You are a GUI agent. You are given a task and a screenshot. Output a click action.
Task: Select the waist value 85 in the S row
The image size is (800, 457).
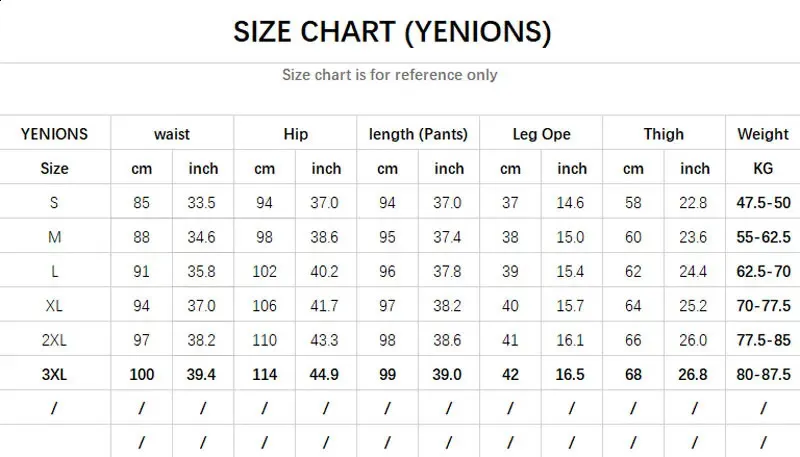tap(141, 203)
